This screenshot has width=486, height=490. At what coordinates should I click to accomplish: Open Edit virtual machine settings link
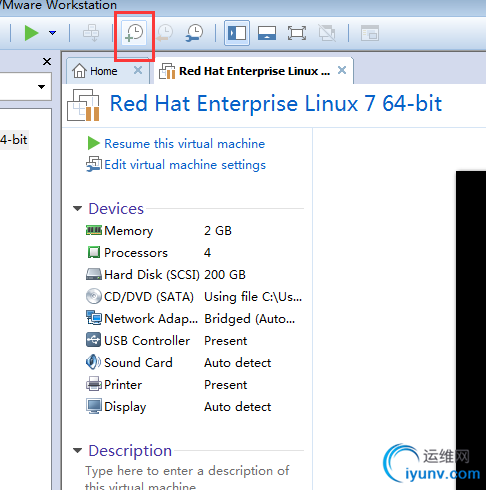pos(185,165)
